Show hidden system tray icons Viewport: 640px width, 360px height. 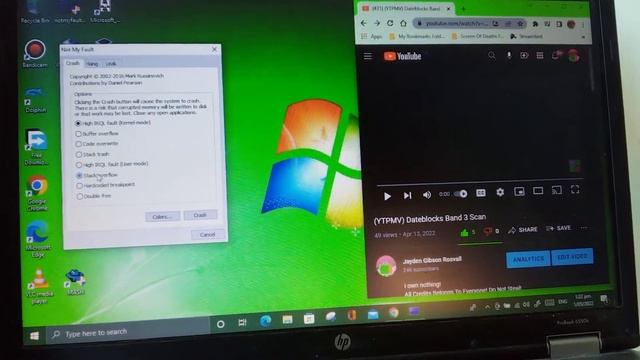pos(487,307)
